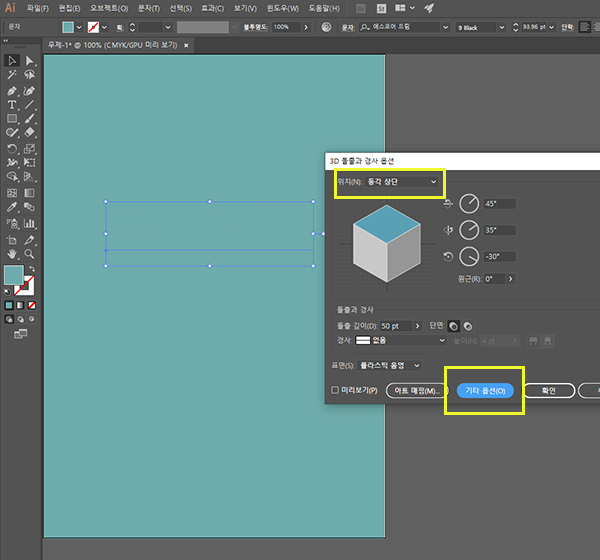This screenshot has height=560, width=600.
Task: Select the Gradient tool
Action: (29, 193)
